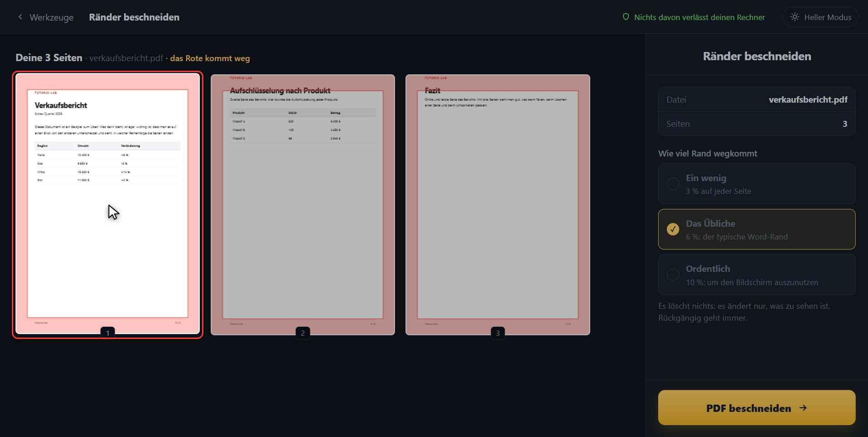Click the checkmark circle of Das Übliche

tap(673, 229)
